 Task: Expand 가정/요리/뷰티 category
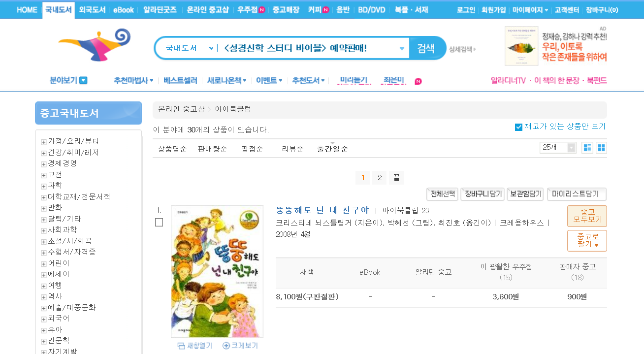(x=44, y=142)
